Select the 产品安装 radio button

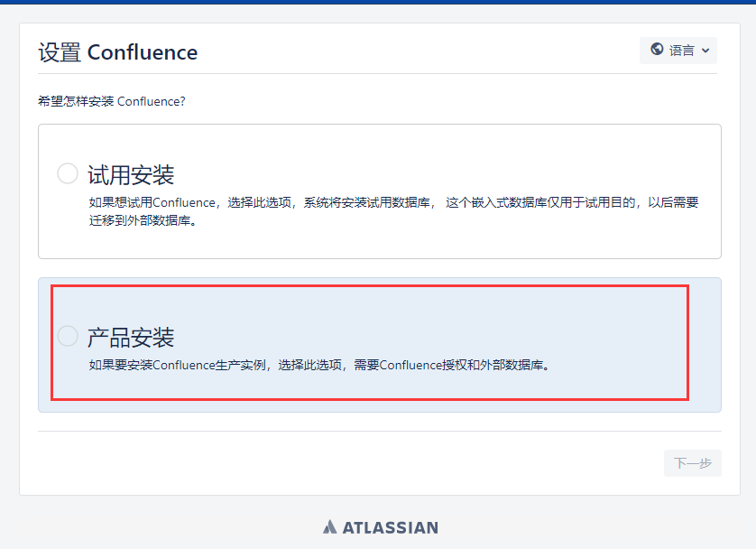click(68, 336)
